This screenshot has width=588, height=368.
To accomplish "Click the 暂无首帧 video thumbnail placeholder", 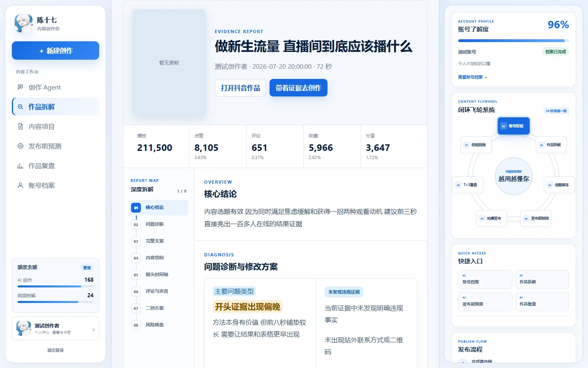I will tap(169, 63).
